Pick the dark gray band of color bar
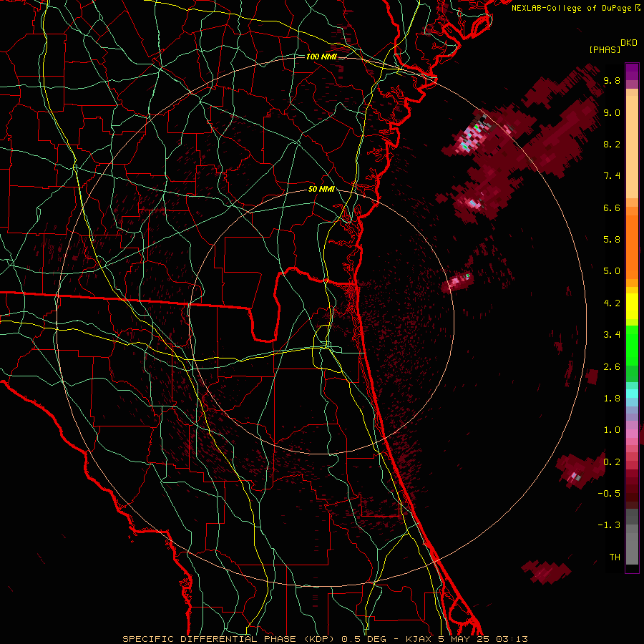The image size is (644, 644). click(x=632, y=517)
